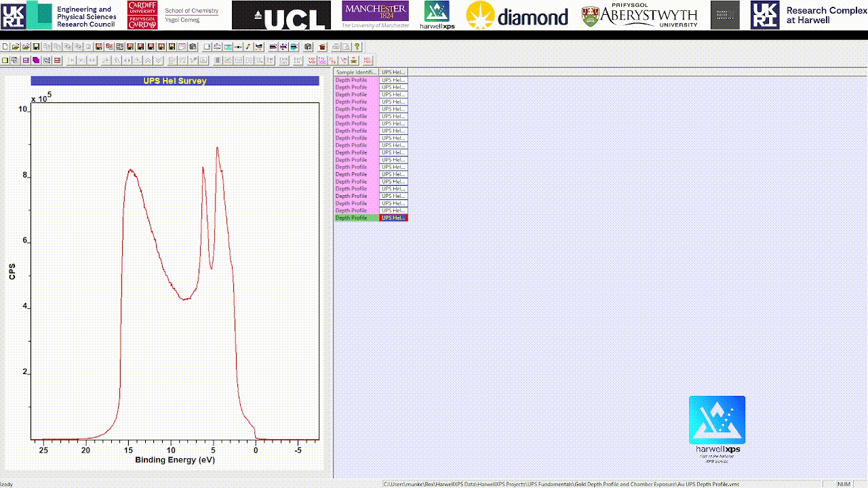Image resolution: width=868 pixels, height=488 pixels.
Task: Click the red bucket toolbar icon
Action: coord(322,47)
